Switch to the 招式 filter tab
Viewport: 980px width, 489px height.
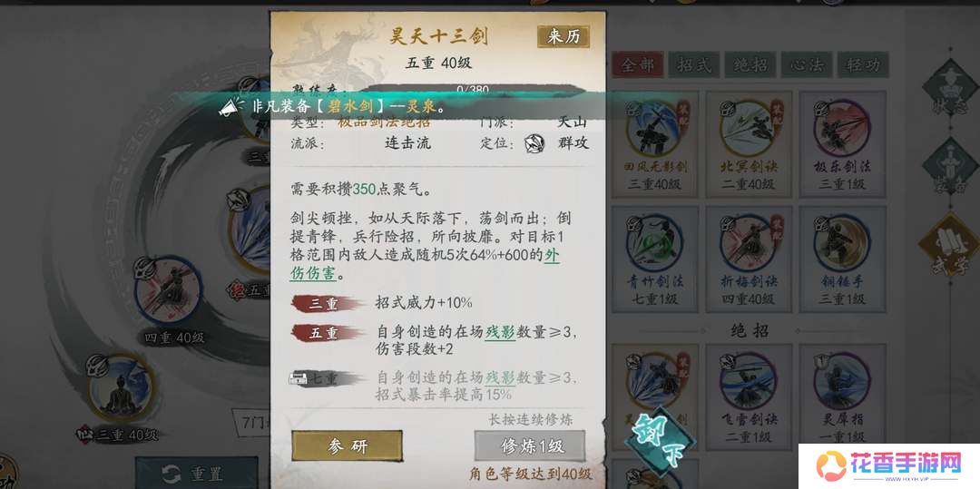[x=694, y=65]
